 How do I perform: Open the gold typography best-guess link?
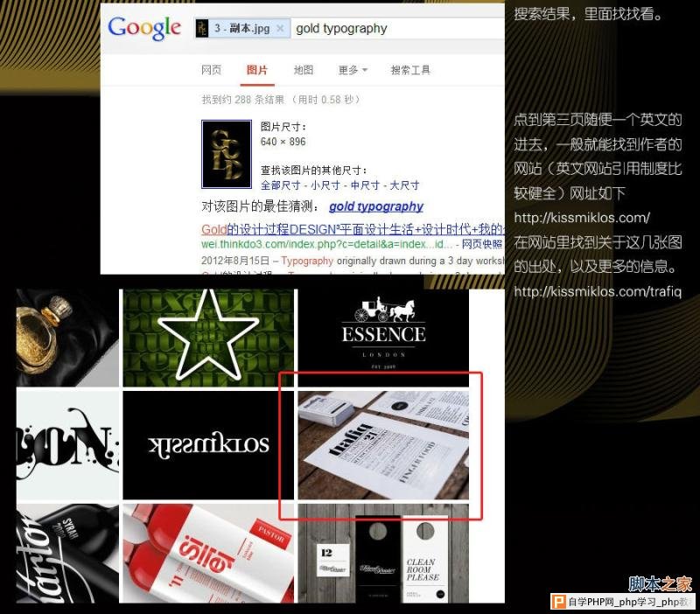tap(376, 206)
